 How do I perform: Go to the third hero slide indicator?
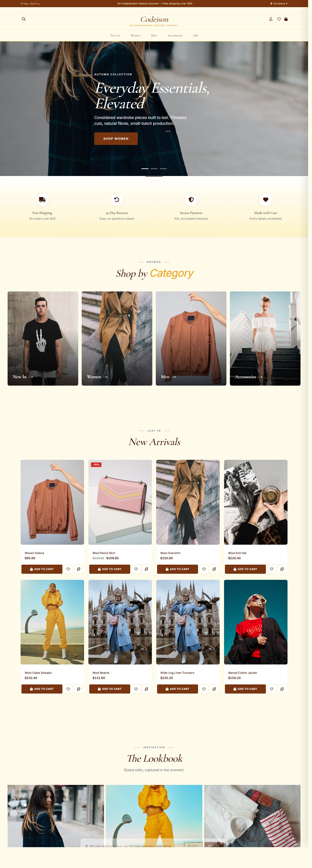click(163, 168)
